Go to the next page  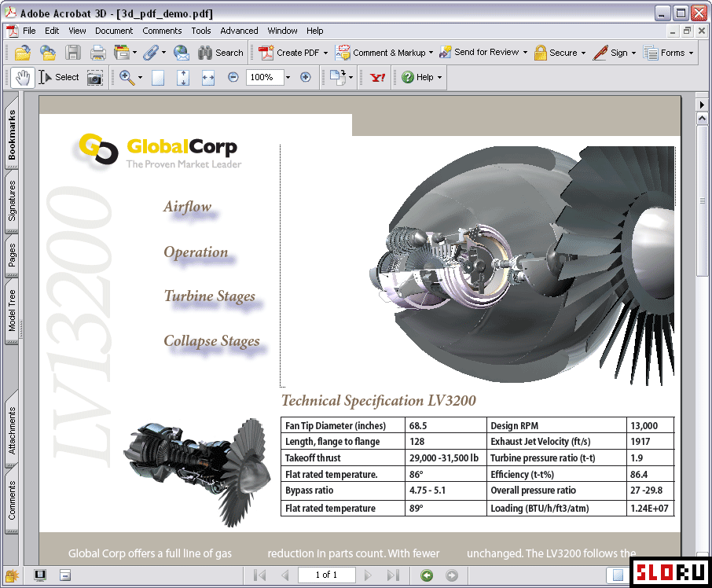[368, 575]
